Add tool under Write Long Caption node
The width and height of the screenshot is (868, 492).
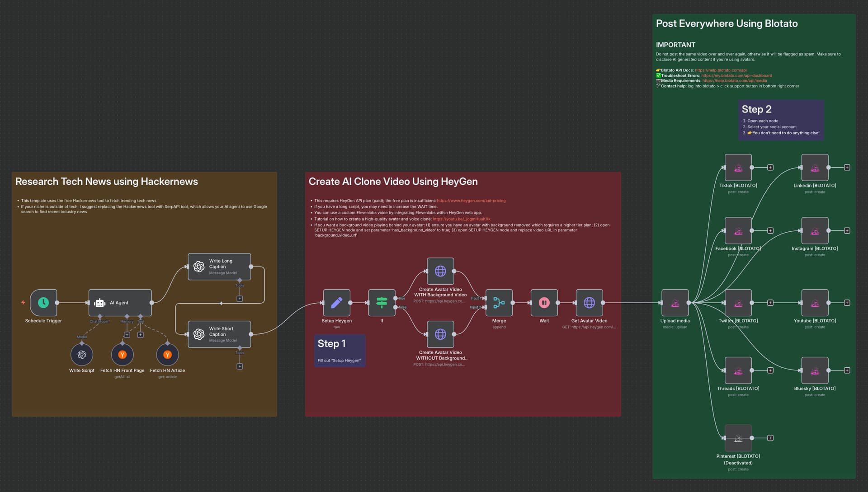coord(240,299)
